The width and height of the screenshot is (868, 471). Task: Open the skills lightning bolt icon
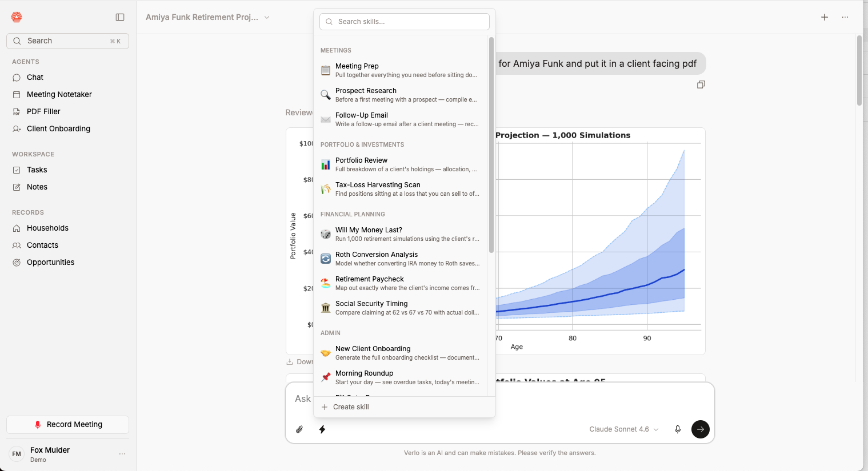[322, 429]
